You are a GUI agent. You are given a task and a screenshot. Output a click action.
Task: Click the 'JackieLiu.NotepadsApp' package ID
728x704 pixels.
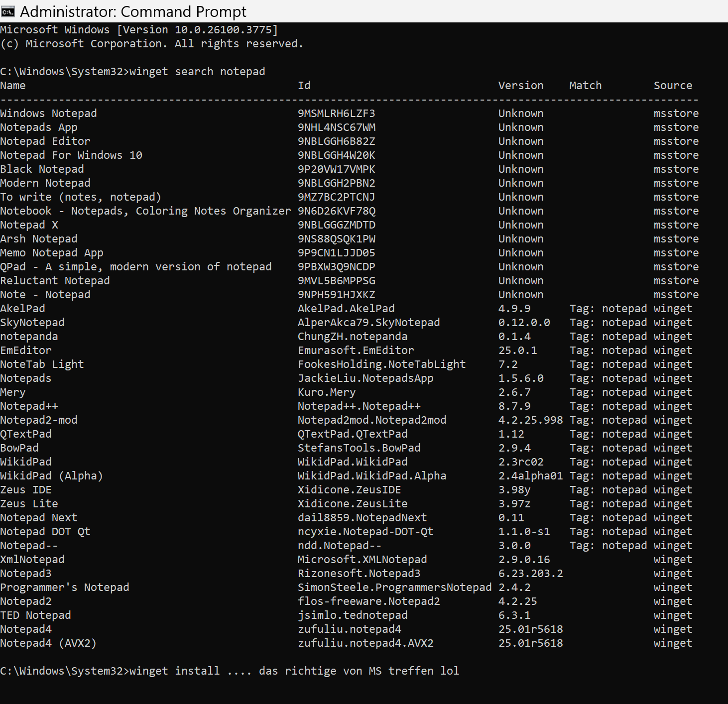tap(365, 378)
